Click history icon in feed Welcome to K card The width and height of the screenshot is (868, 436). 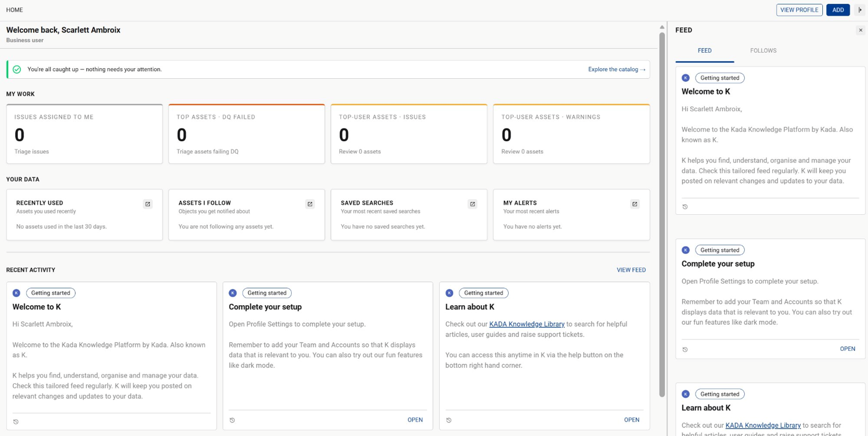pos(685,207)
